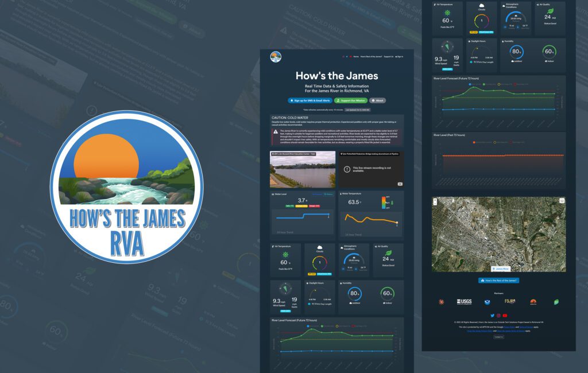Click the USGS partner logo
588x373 pixels.
point(464,302)
